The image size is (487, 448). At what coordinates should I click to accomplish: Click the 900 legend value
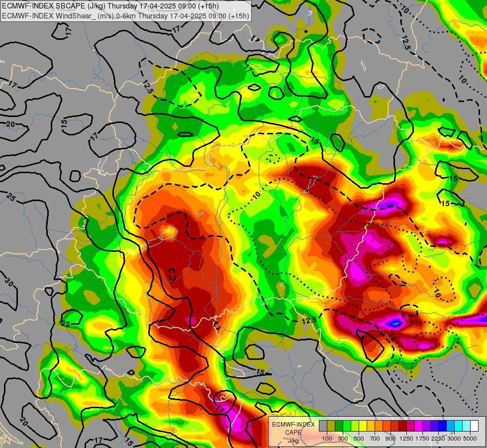pos(390,439)
